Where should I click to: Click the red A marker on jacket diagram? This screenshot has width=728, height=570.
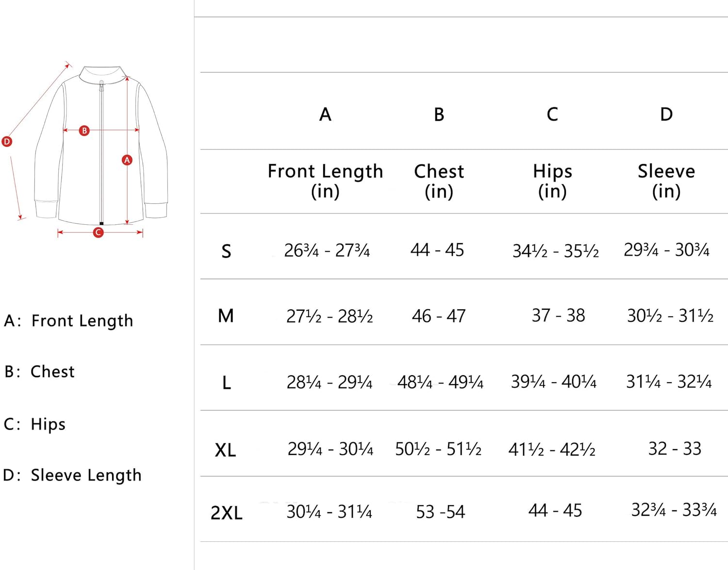127,160
